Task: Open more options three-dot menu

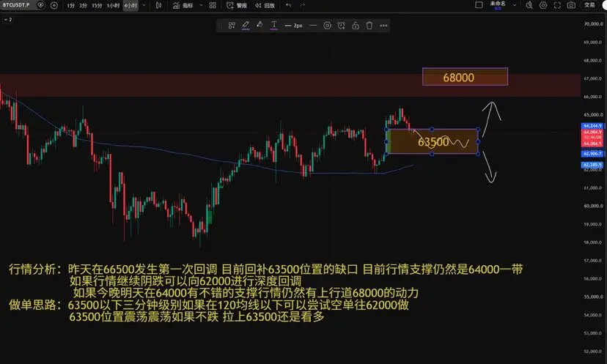Action: [383, 26]
